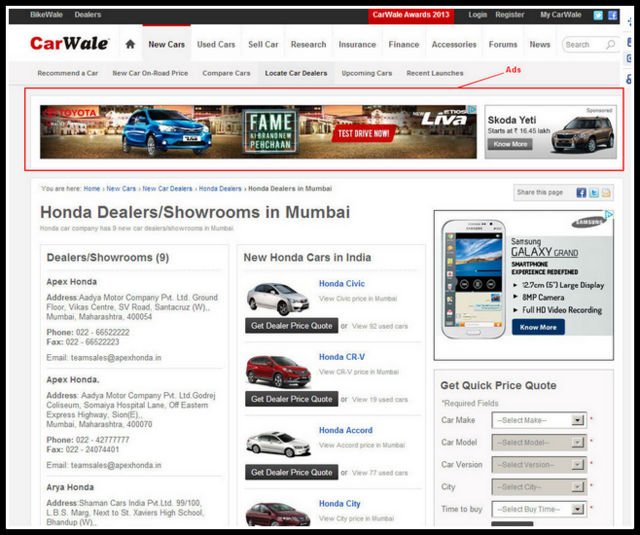This screenshot has width=640, height=535.
Task: Click the Register link
Action: pos(509,15)
